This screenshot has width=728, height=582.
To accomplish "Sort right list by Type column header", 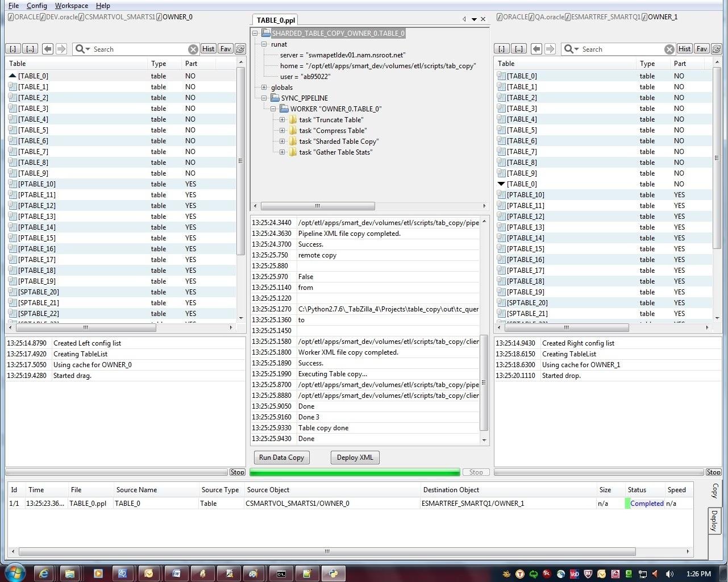I will tap(653, 64).
